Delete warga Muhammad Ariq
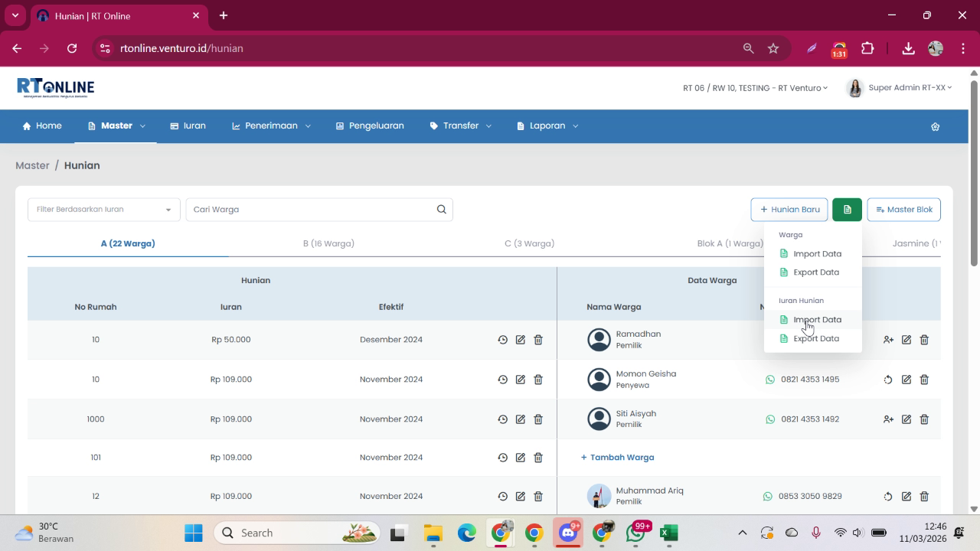This screenshot has height=551, width=980. click(924, 497)
